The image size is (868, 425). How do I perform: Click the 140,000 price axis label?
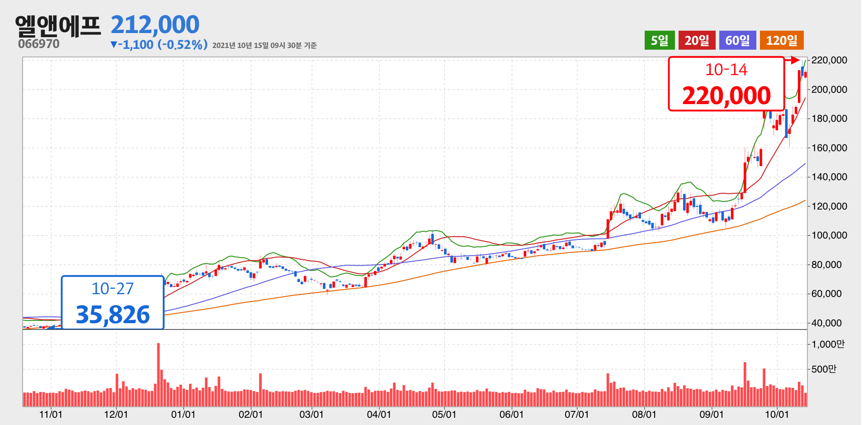click(829, 177)
